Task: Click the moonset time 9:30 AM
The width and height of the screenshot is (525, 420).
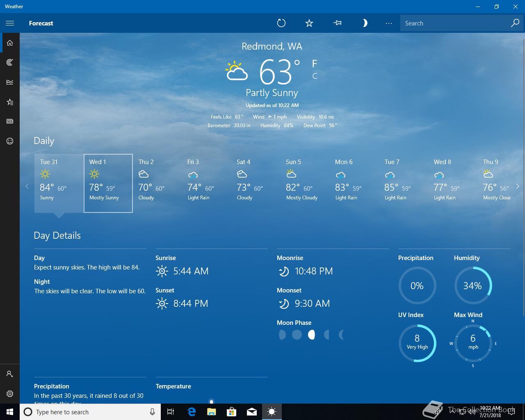Action: (312, 304)
